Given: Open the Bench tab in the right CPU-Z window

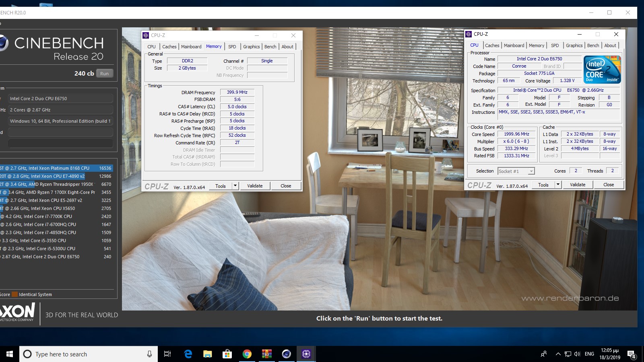Looking at the screenshot, I should click(x=593, y=45).
